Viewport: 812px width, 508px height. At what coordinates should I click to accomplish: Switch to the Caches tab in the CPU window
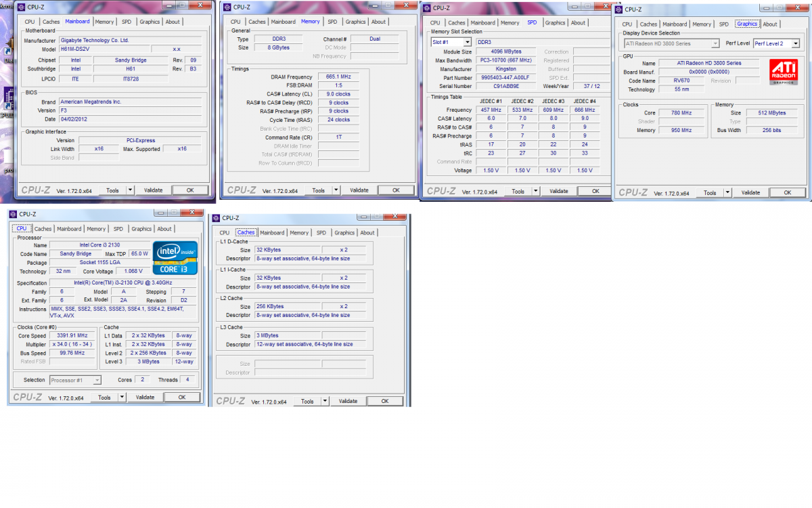click(x=43, y=229)
